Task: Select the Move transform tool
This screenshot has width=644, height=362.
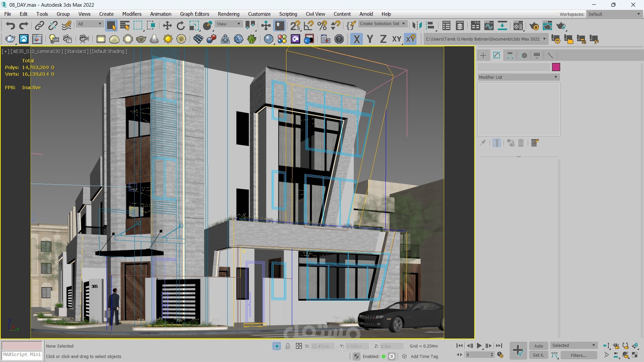Action: [167, 26]
